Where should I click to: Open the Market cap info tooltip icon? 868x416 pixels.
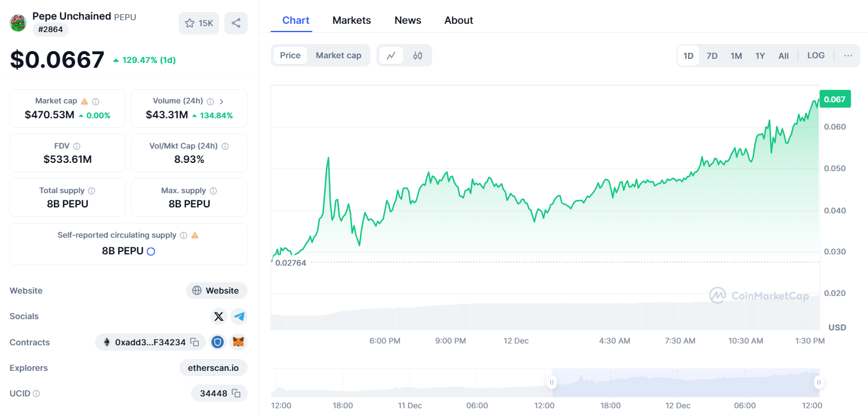click(96, 102)
